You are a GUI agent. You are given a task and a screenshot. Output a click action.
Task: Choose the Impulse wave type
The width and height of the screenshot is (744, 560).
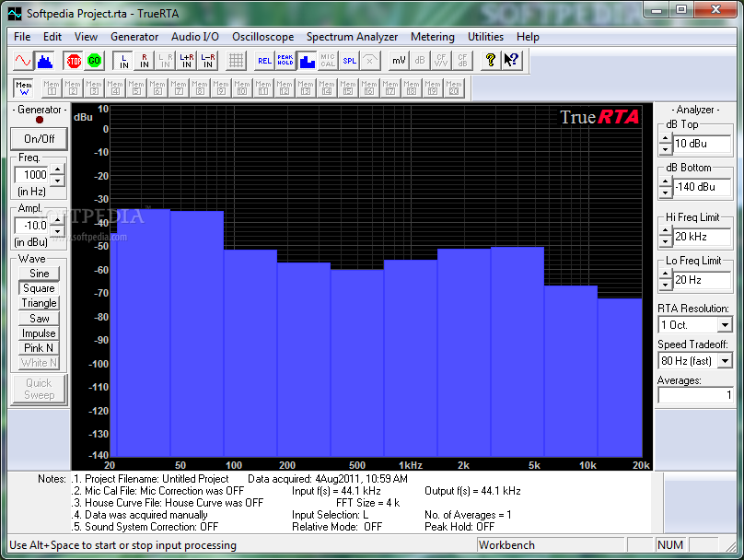click(x=39, y=333)
